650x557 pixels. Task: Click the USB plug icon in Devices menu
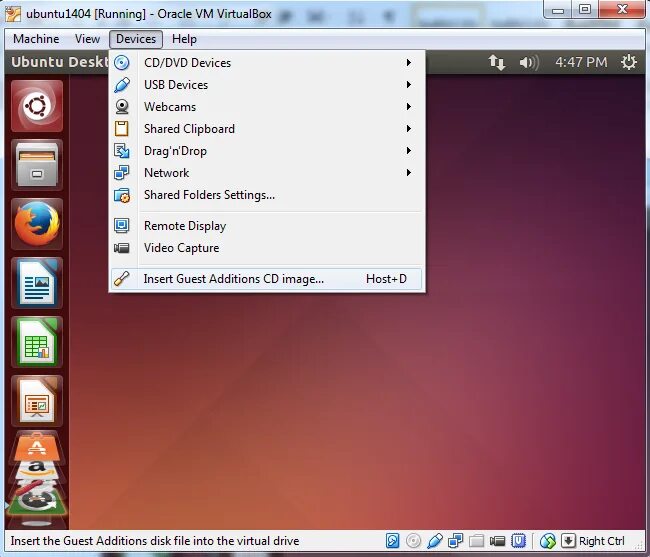(121, 85)
